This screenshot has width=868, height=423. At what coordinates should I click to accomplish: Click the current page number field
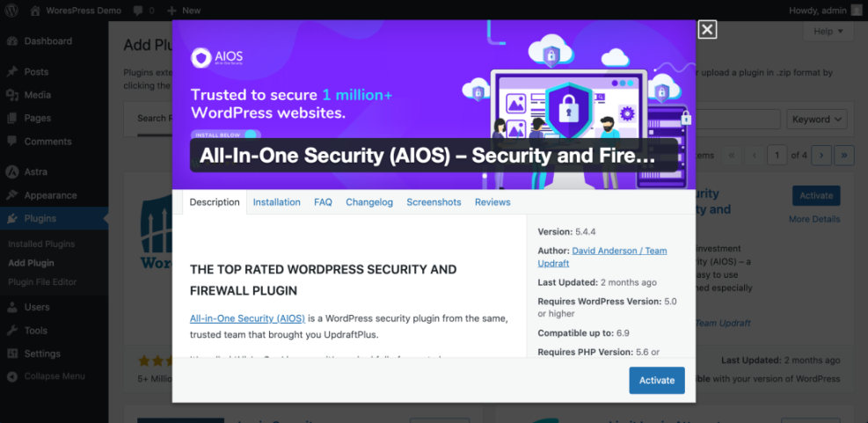point(777,156)
